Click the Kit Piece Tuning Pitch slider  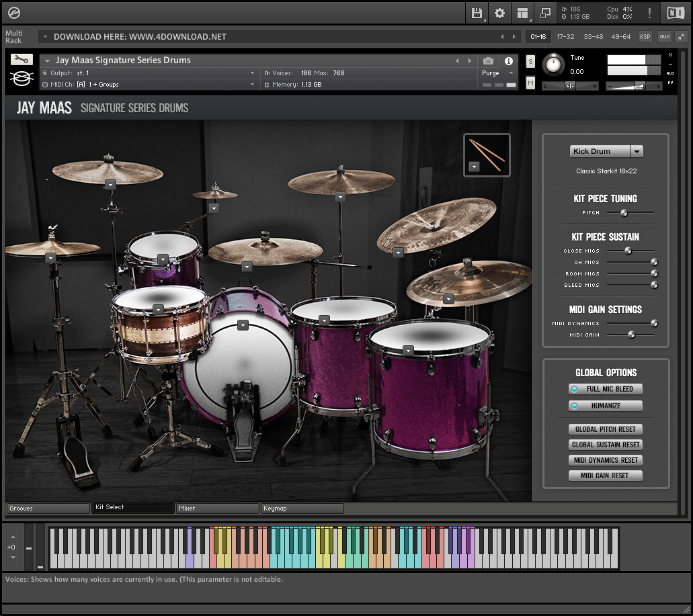point(630,213)
